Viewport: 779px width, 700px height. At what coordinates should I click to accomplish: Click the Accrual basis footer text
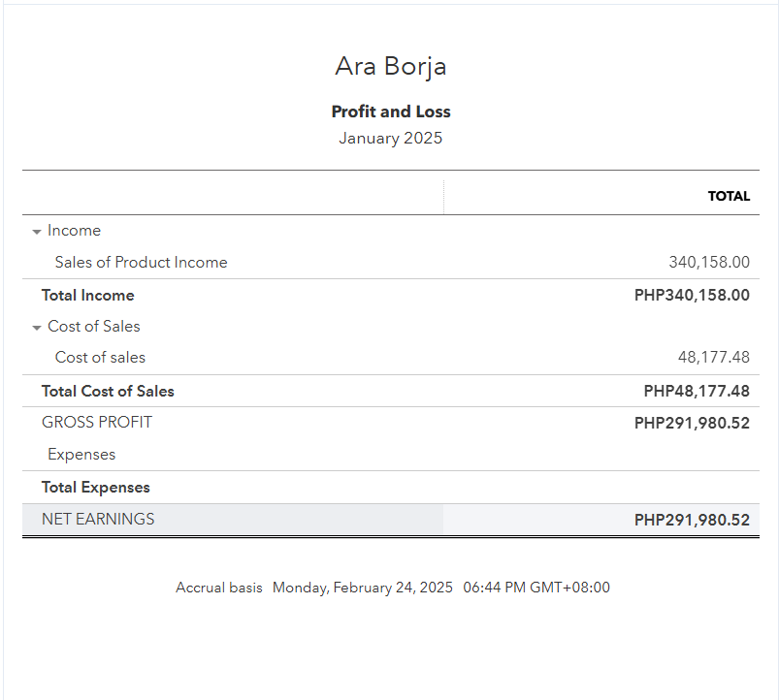click(x=218, y=588)
